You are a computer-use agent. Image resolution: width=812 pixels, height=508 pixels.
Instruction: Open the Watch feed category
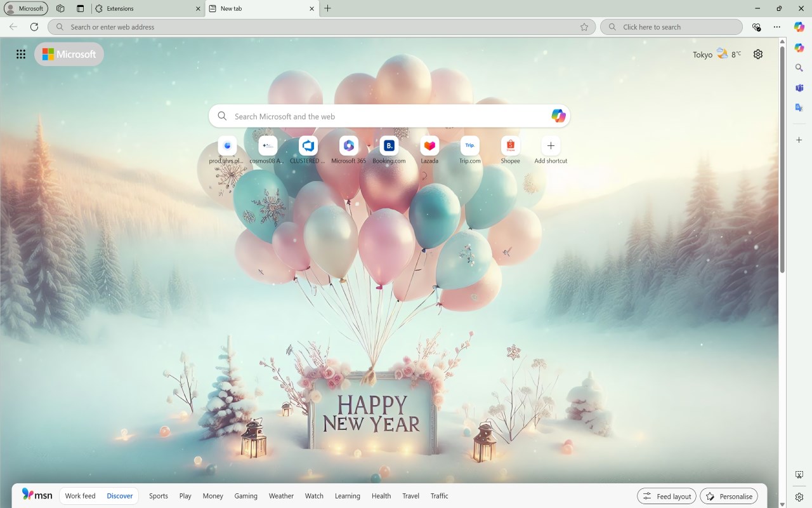point(314,496)
